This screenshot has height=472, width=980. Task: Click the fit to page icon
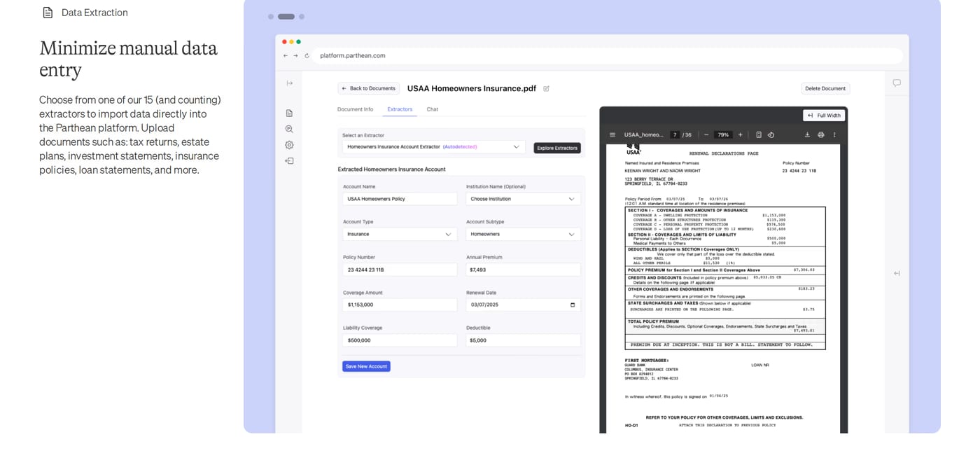pyautogui.click(x=759, y=134)
